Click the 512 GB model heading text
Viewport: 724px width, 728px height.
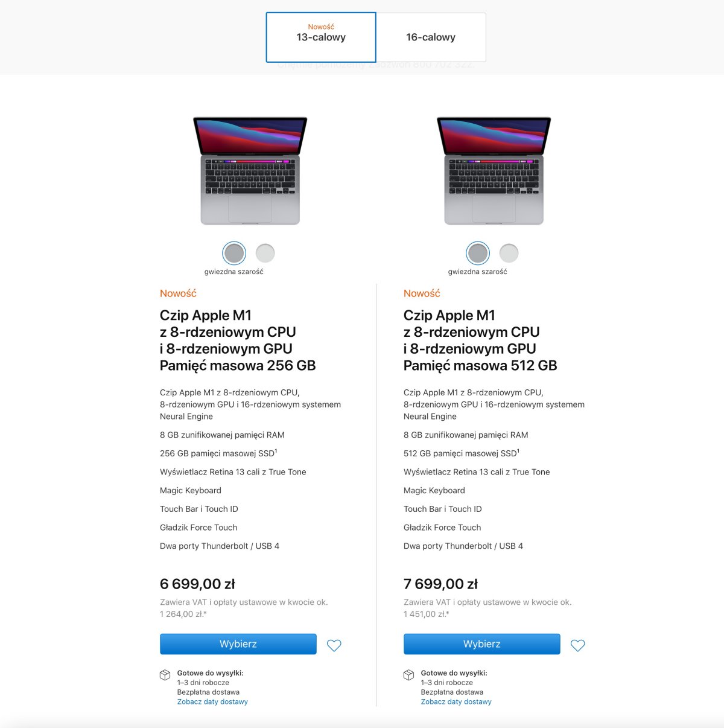pos(480,340)
